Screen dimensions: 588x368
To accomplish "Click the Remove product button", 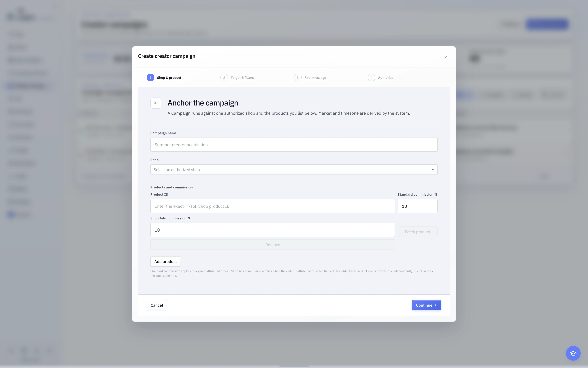I will click(x=273, y=245).
